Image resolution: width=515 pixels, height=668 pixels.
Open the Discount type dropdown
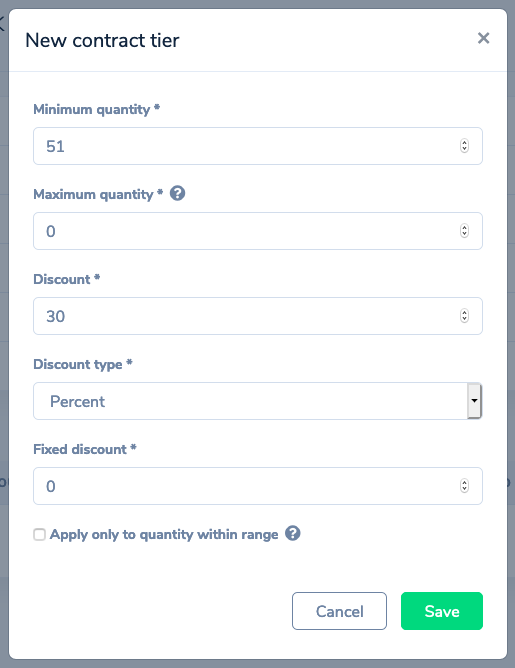coord(258,401)
